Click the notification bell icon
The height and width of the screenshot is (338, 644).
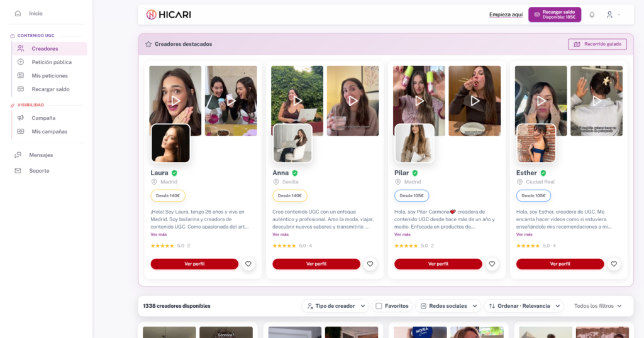pos(592,14)
